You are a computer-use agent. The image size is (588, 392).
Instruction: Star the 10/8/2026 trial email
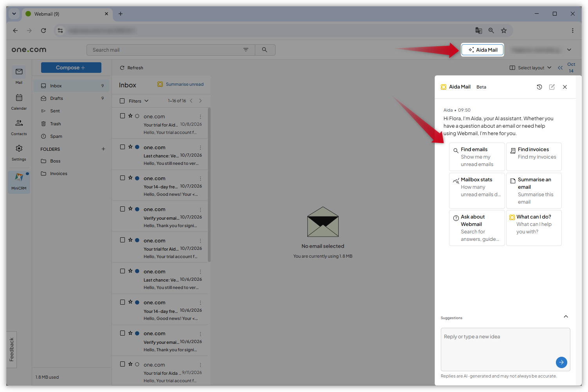pyautogui.click(x=130, y=116)
